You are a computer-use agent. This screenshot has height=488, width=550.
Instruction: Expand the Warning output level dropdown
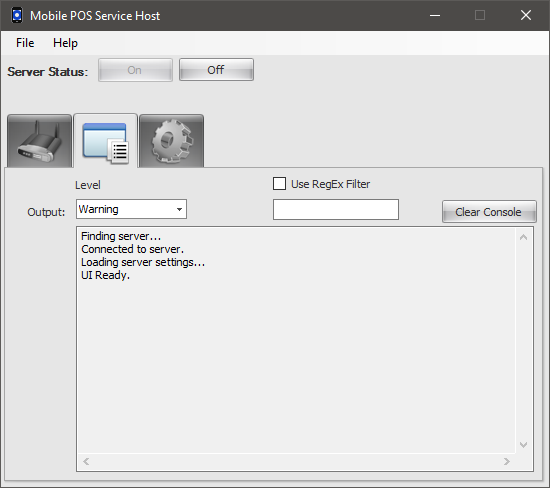(131, 209)
